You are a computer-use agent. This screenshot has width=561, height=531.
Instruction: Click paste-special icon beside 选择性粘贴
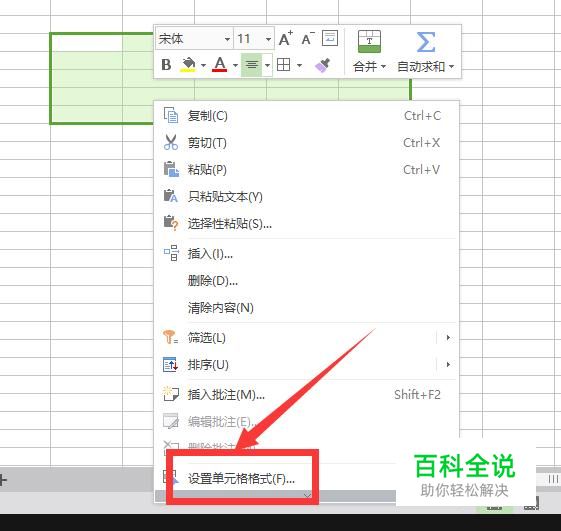171,223
